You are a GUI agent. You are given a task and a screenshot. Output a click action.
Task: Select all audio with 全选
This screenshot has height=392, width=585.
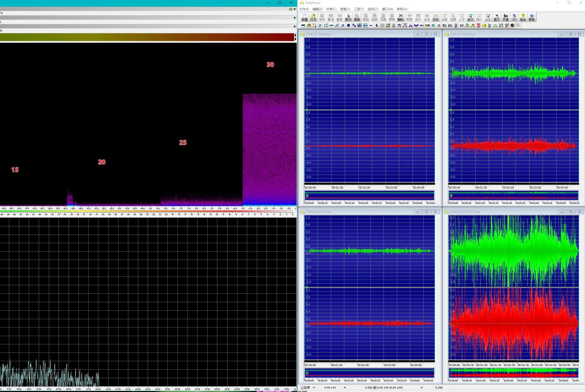click(x=427, y=17)
